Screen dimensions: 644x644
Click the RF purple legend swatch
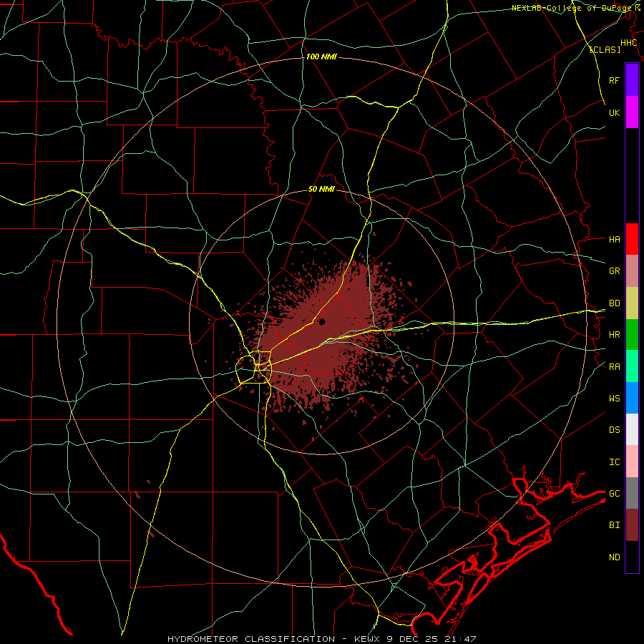click(x=632, y=80)
